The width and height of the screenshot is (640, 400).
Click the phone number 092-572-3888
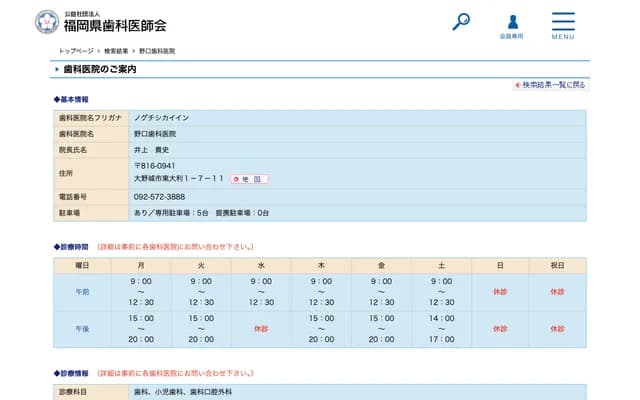coord(159,197)
